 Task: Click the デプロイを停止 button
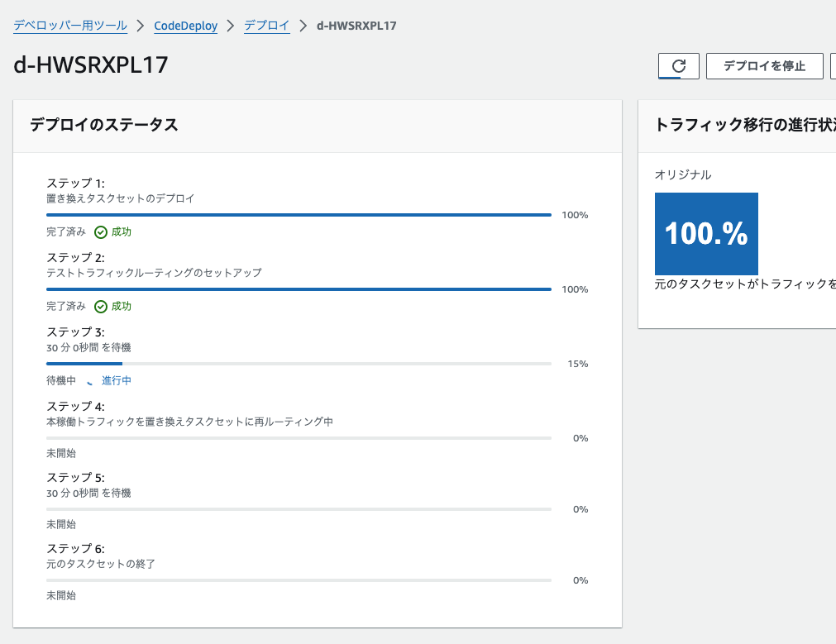pos(765,66)
